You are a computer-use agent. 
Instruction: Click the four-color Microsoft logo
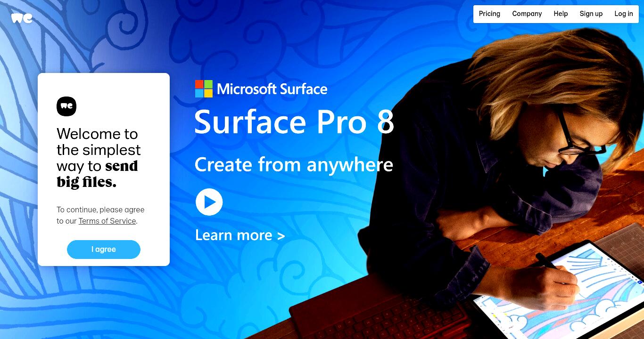(204, 89)
